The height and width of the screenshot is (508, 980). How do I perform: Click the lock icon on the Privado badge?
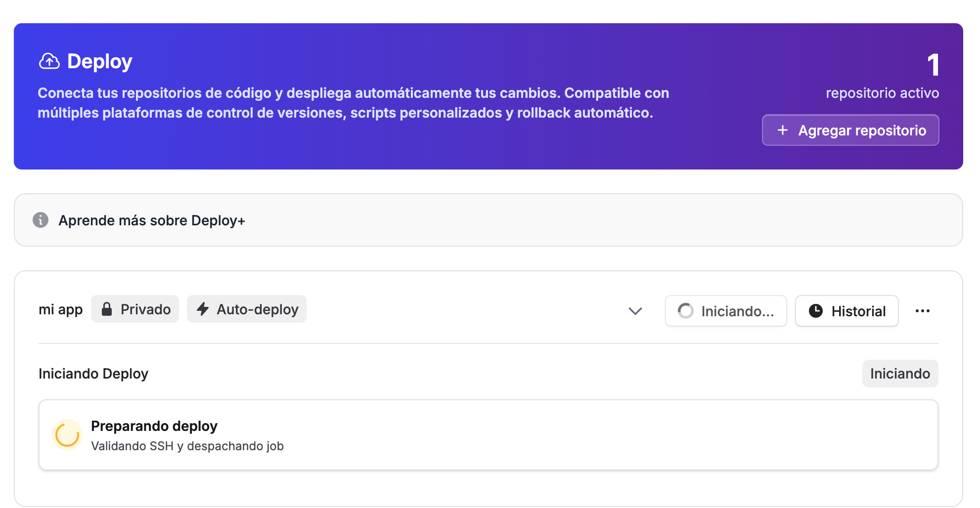[107, 309]
